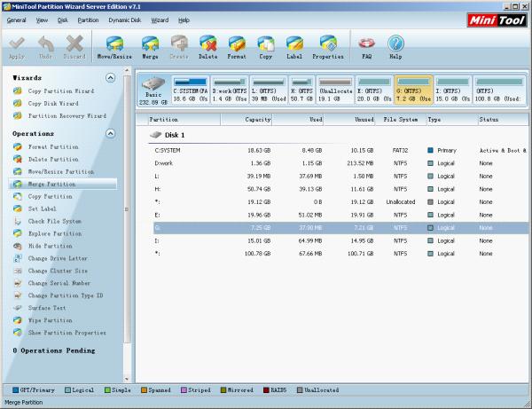Click the Discard X icon

[x=74, y=43]
